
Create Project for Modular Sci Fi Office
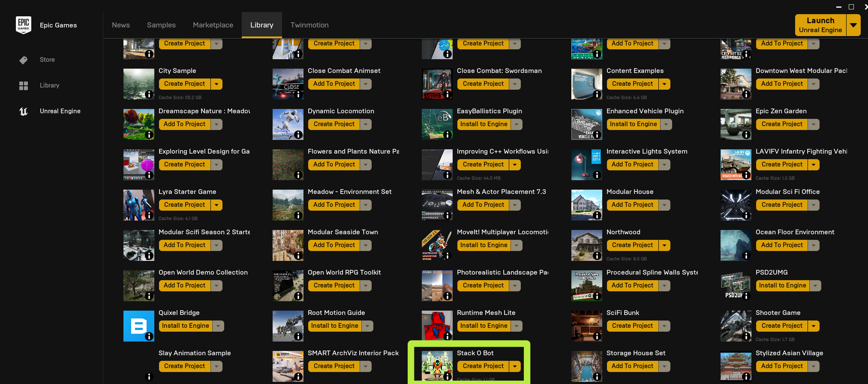[782, 205]
